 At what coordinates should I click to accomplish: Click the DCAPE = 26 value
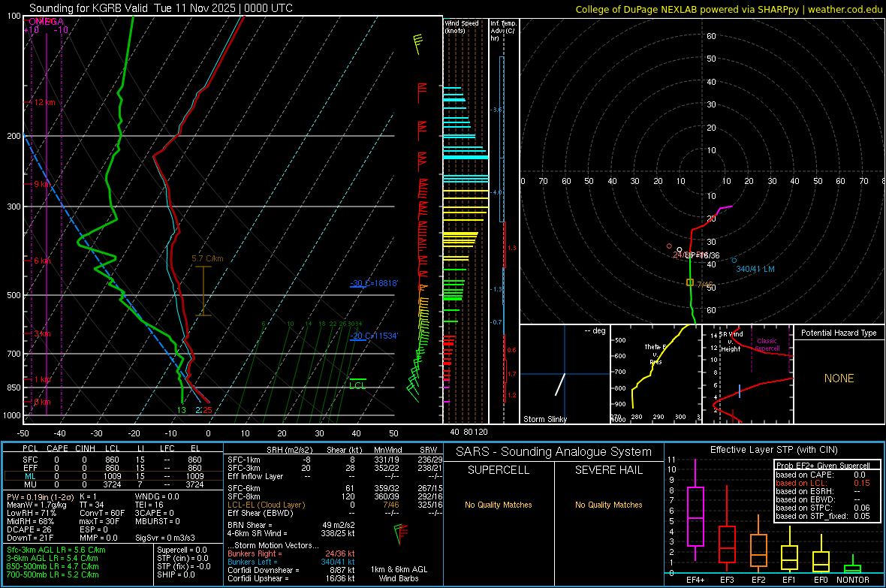click(29, 529)
